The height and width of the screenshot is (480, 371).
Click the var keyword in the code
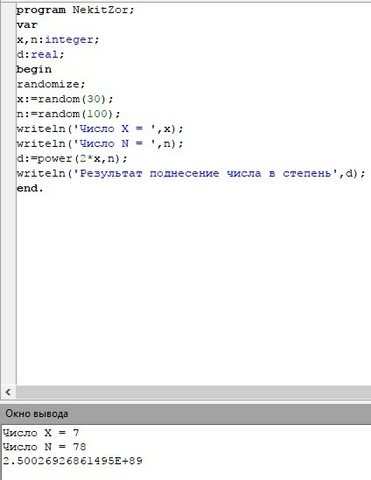tap(27, 25)
